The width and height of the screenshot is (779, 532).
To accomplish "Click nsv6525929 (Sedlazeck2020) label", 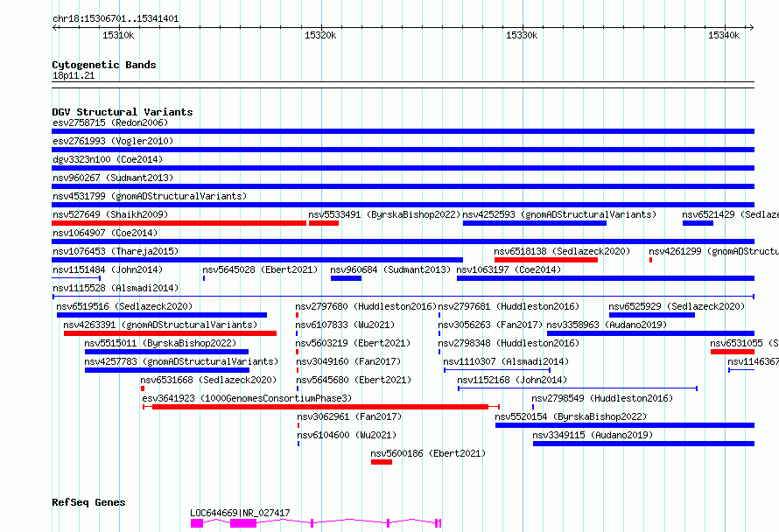I will pyautogui.click(x=677, y=306).
